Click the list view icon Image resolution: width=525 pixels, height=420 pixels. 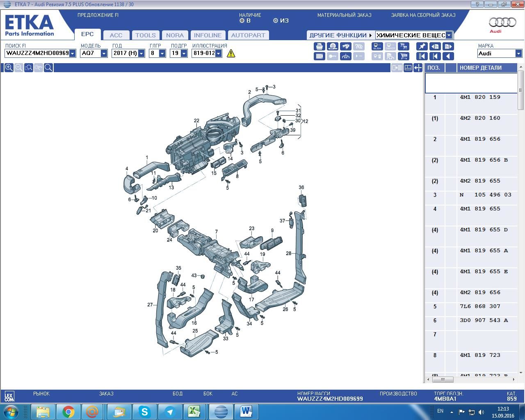coord(320,56)
